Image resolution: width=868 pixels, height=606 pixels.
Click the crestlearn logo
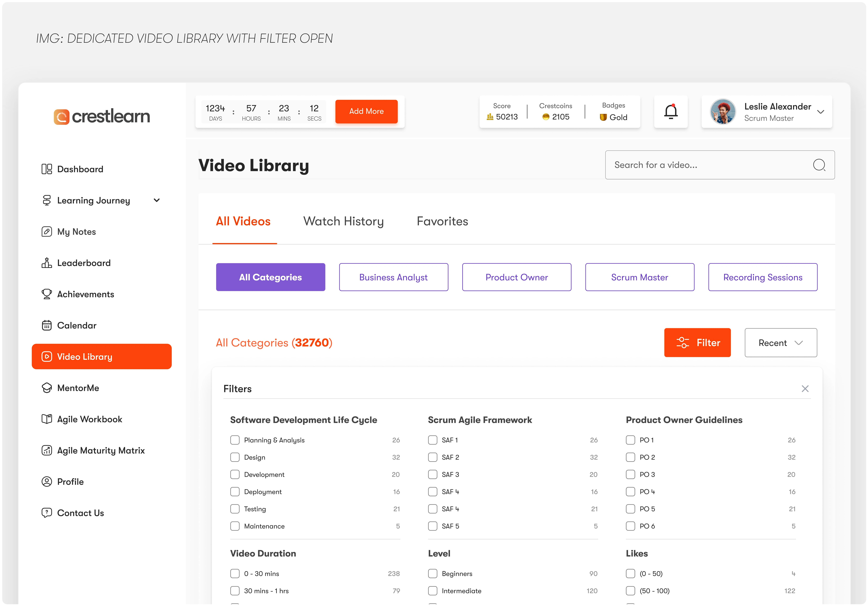(102, 116)
